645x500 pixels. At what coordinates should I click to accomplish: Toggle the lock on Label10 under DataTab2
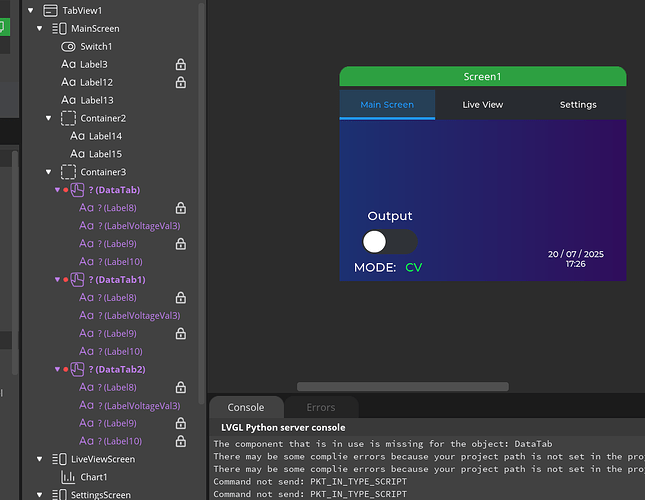click(x=181, y=441)
